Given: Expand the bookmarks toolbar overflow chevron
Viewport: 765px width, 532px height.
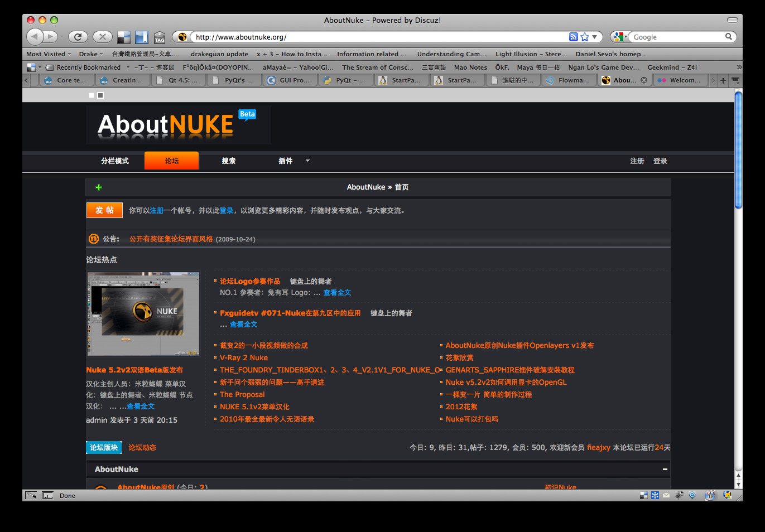Looking at the screenshot, I should pos(739,67).
